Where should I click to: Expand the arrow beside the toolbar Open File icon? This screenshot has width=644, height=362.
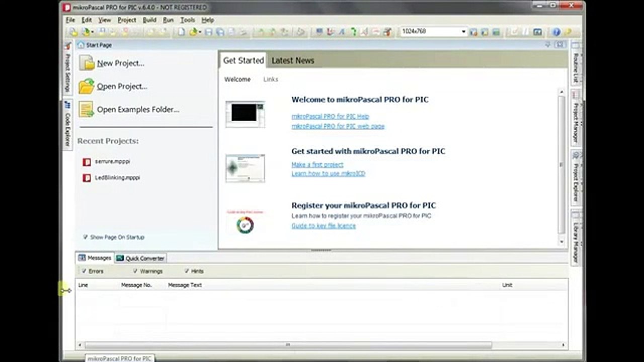[x=200, y=32]
